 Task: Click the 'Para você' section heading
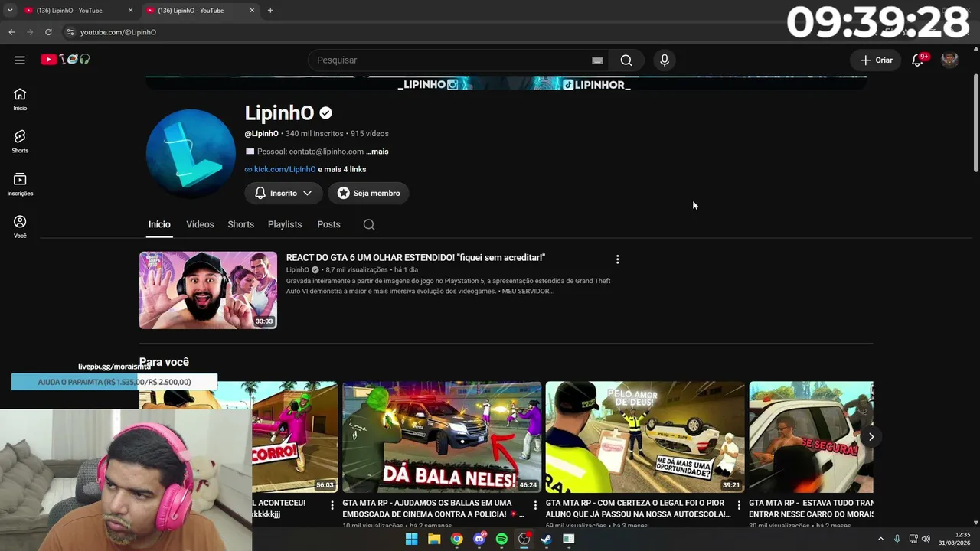[x=164, y=362]
